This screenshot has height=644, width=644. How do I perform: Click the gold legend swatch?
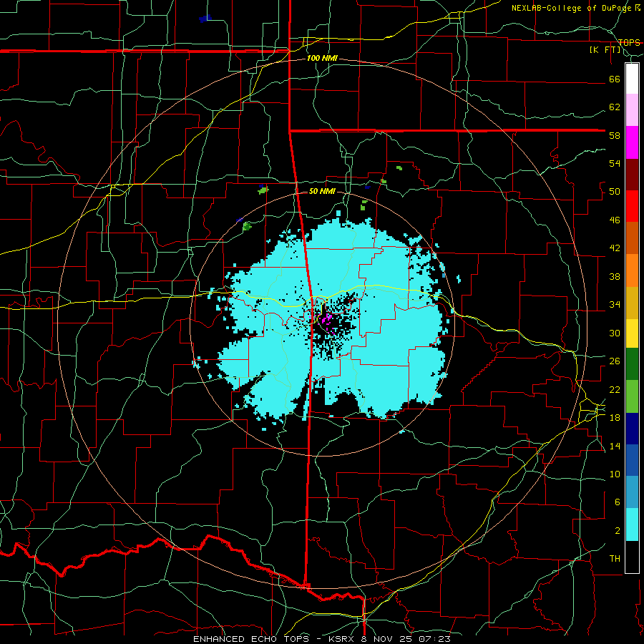coord(632,303)
